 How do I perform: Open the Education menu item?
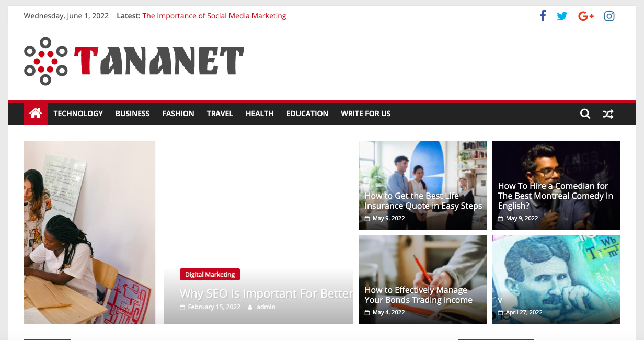[307, 114]
